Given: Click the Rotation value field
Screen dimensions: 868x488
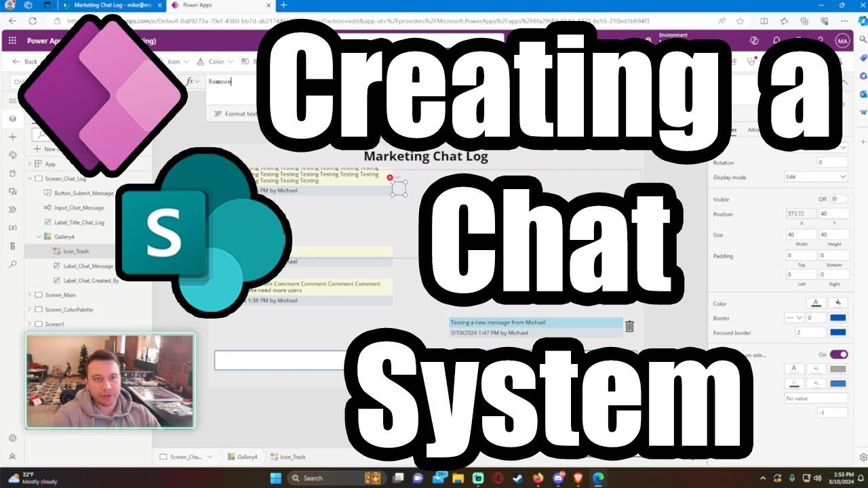Looking at the screenshot, I should click(832, 163).
